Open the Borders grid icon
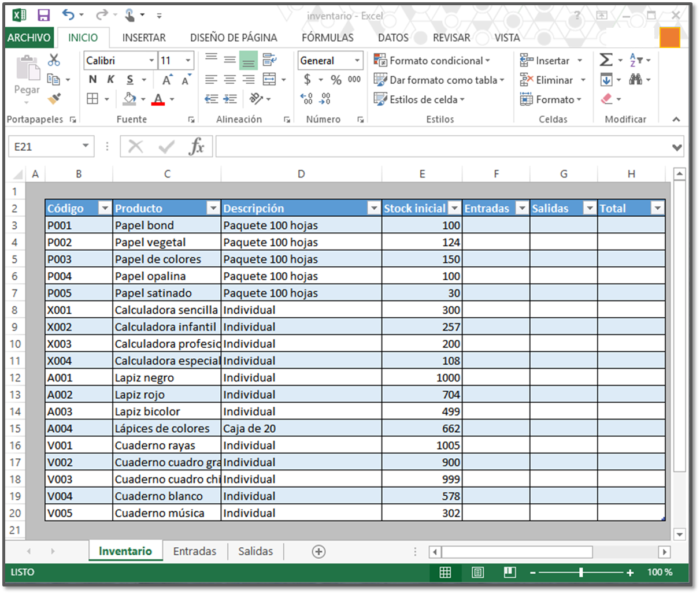 pyautogui.click(x=92, y=99)
